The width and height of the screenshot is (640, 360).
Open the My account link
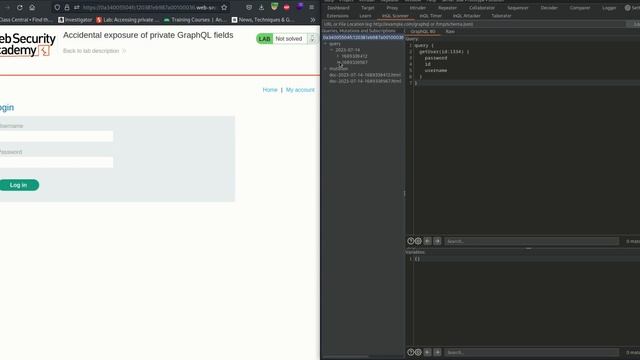tap(300, 90)
